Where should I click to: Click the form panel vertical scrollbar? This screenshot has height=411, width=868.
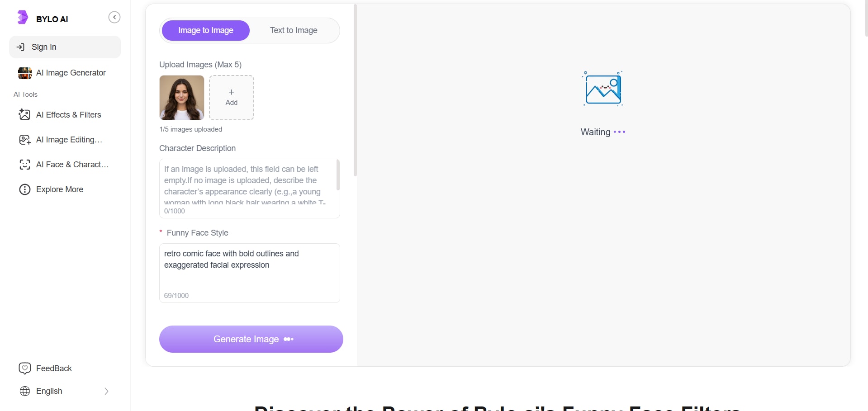tap(355, 90)
